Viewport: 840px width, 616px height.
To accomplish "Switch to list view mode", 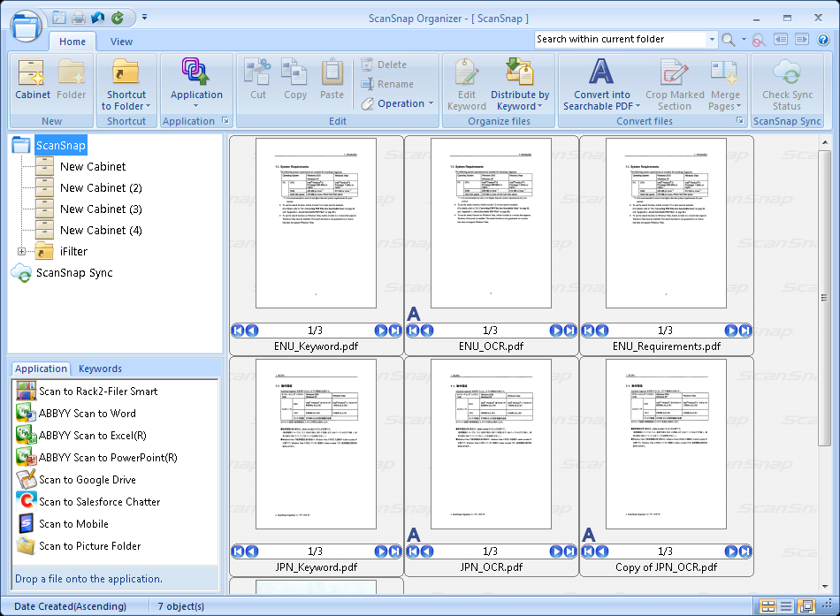I will [786, 606].
